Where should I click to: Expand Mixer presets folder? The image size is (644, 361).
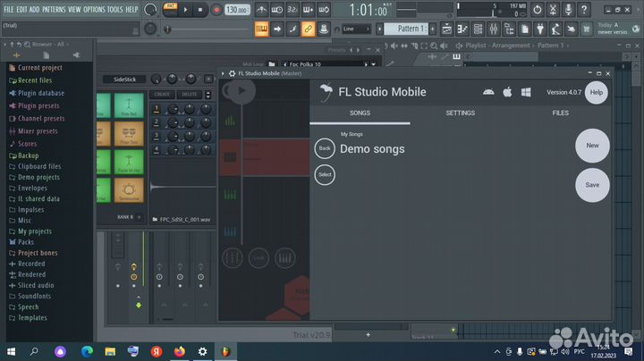tap(38, 131)
